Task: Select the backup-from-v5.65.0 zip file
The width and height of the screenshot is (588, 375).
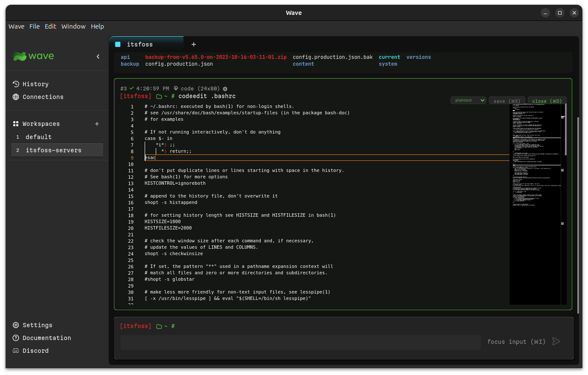Action: pyautogui.click(x=216, y=57)
